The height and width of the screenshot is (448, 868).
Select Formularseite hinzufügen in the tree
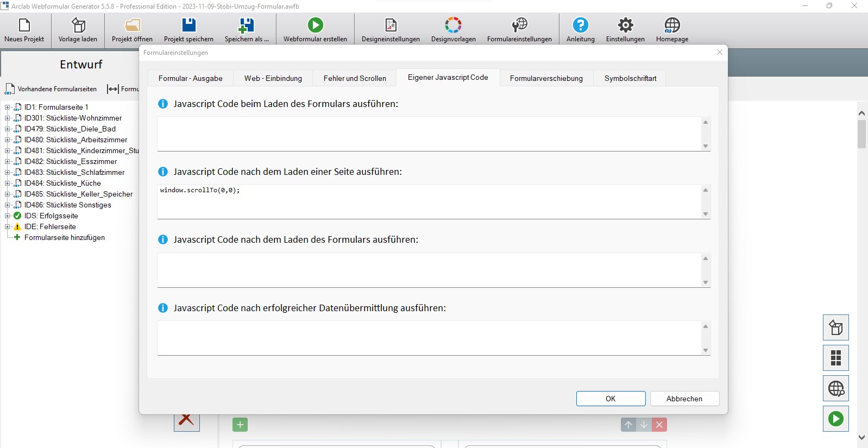[x=64, y=238]
